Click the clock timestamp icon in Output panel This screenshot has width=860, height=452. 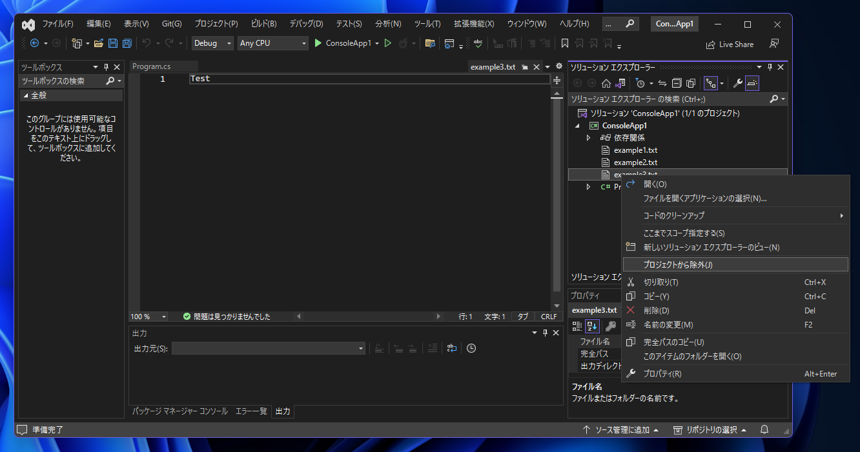point(471,348)
